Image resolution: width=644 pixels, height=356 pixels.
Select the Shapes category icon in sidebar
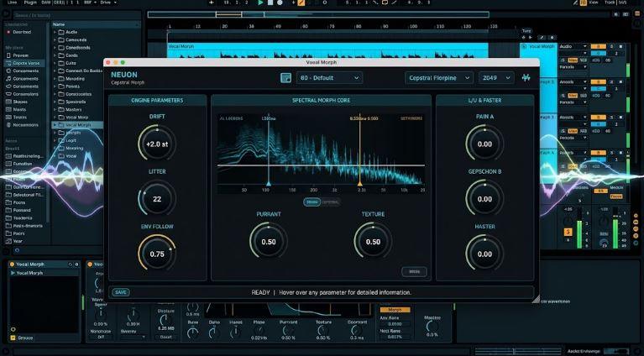8,102
